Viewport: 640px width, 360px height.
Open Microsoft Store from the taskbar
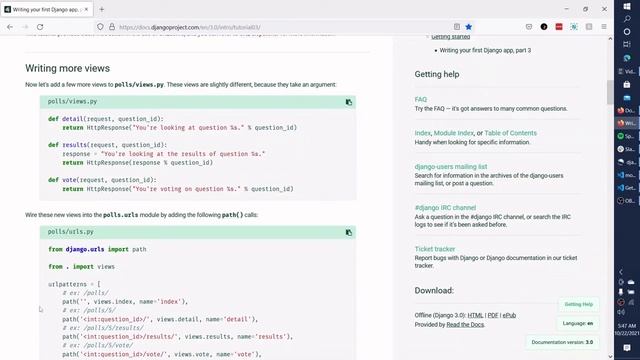click(627, 84)
